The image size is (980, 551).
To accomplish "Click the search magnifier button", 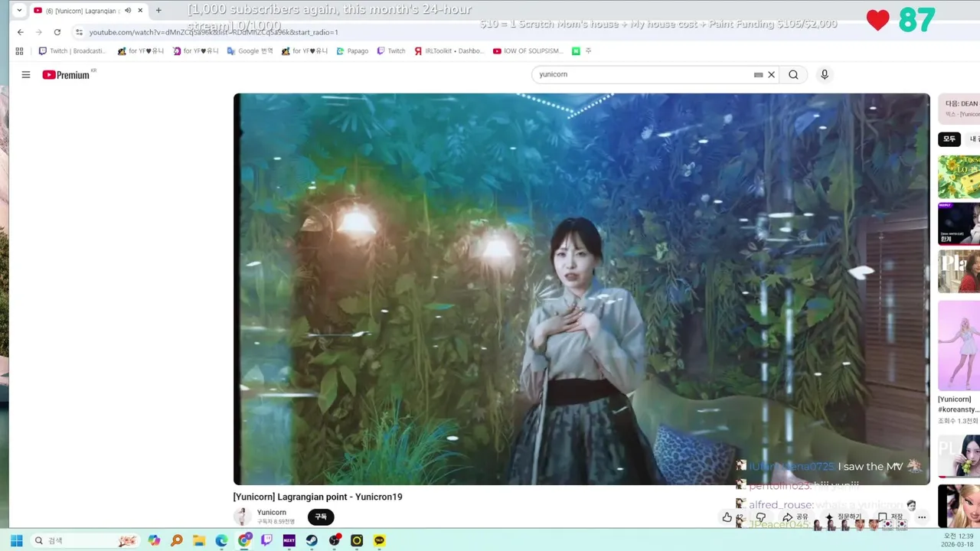I will tap(793, 74).
